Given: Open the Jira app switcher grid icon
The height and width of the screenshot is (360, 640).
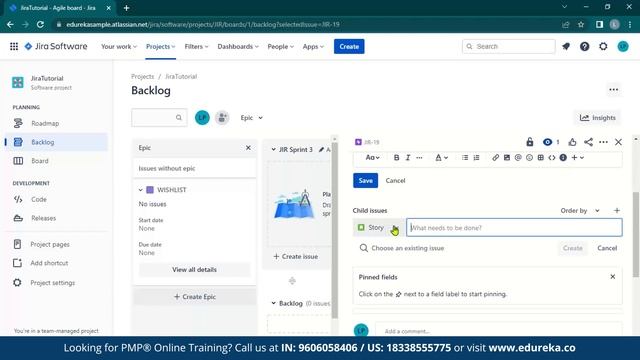Looking at the screenshot, I should [14, 47].
